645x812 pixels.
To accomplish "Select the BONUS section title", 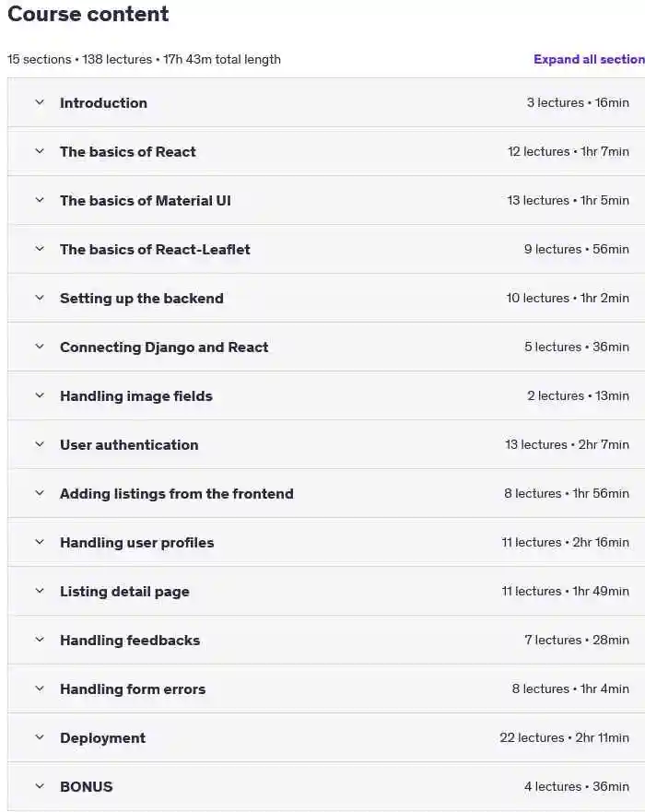I will pos(86,786).
